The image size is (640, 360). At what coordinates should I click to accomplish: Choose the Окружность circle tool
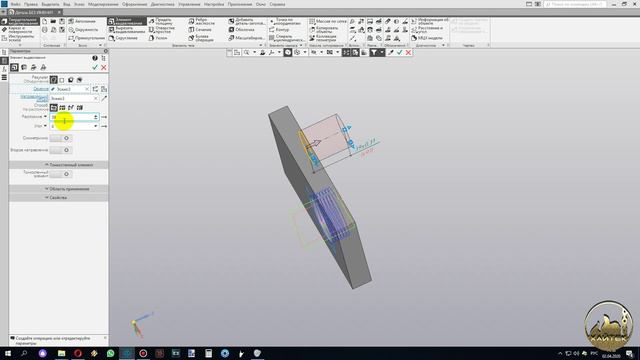[83, 30]
